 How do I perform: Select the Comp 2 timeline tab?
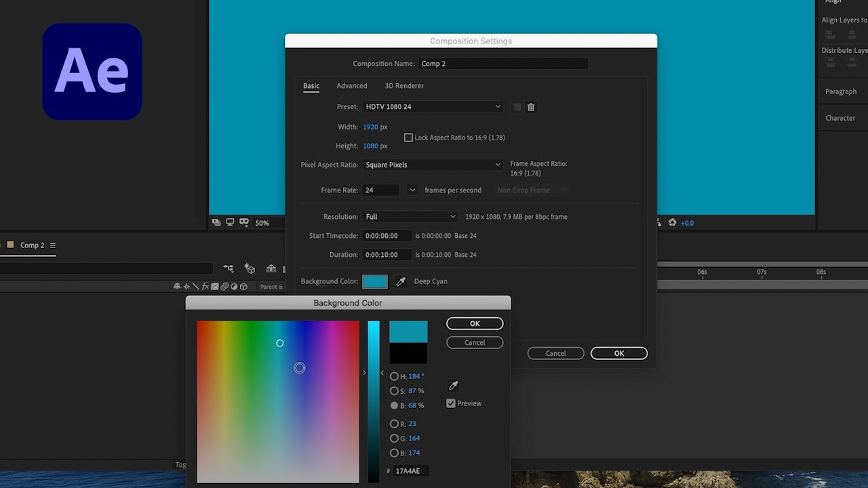(32, 245)
